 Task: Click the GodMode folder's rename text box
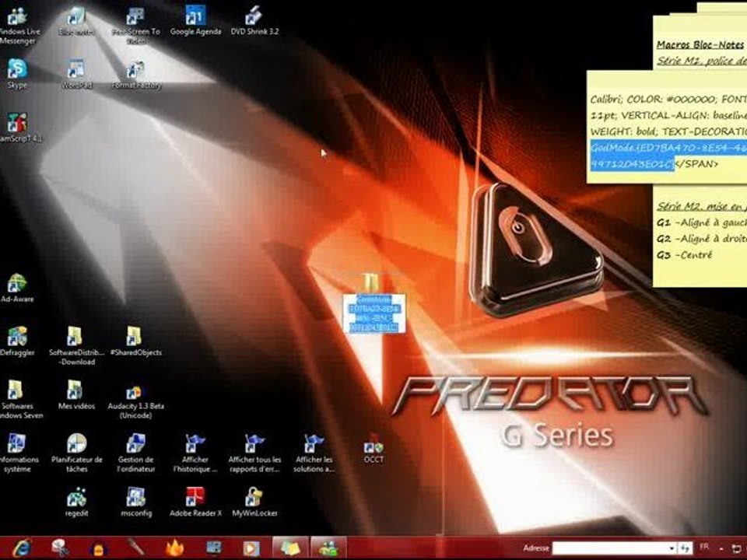[374, 313]
